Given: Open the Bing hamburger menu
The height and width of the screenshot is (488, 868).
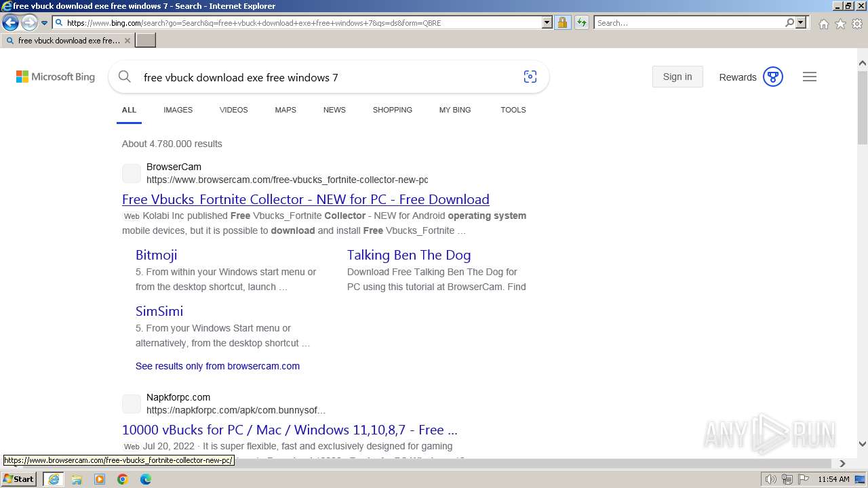Looking at the screenshot, I should point(810,77).
